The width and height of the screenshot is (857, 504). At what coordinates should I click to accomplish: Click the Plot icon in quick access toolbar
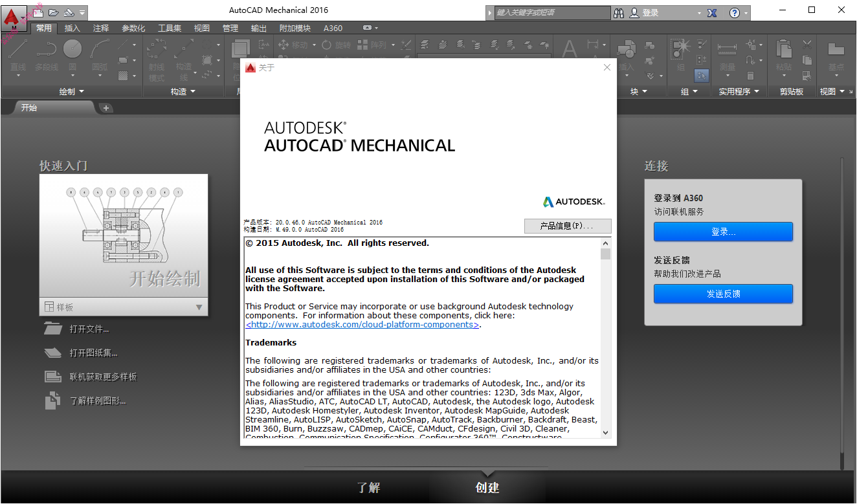coord(69,12)
